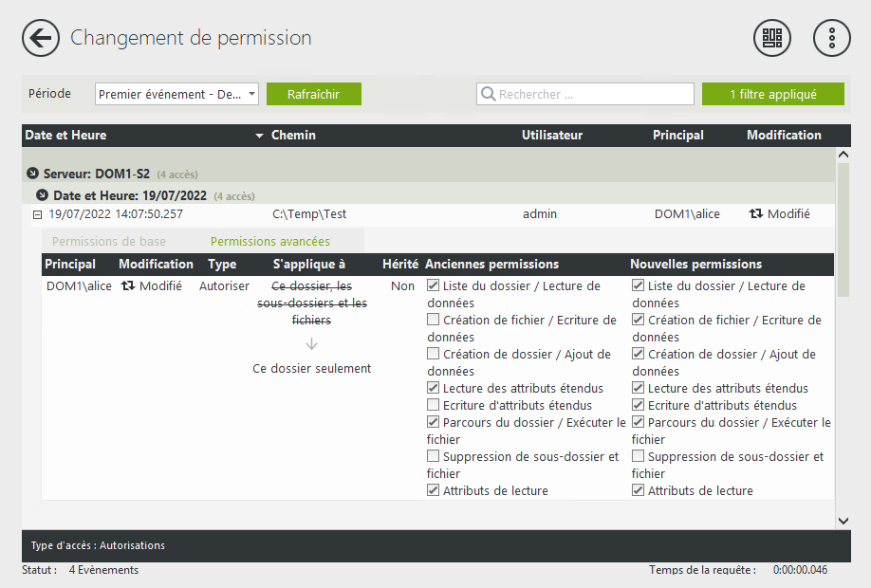Open the grid layout icon at top right
The image size is (871, 588).
772,38
